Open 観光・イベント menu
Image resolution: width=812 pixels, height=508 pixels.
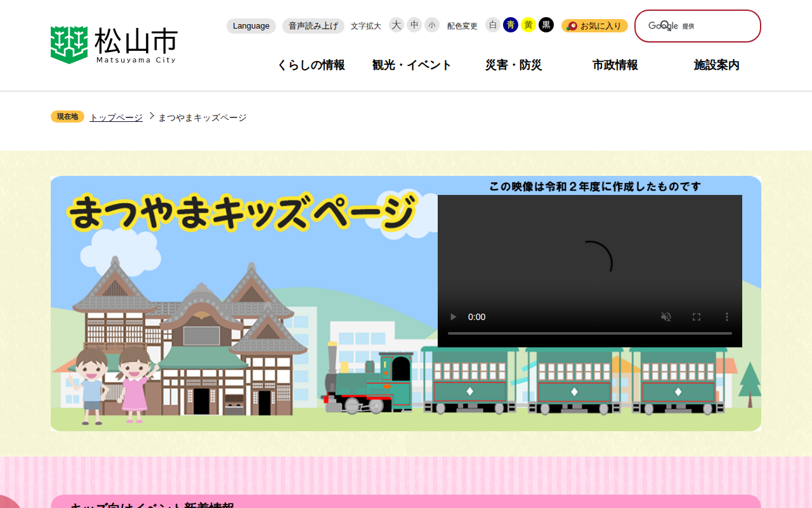pyautogui.click(x=412, y=65)
